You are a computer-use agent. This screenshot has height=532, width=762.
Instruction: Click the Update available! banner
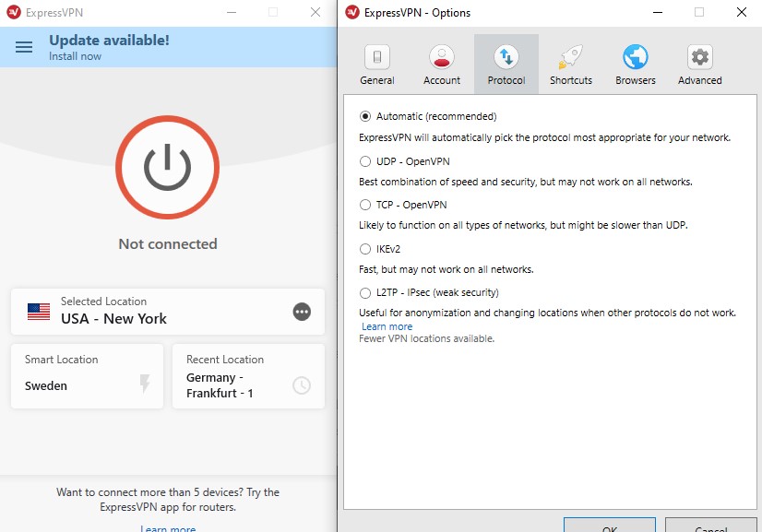[x=168, y=47]
